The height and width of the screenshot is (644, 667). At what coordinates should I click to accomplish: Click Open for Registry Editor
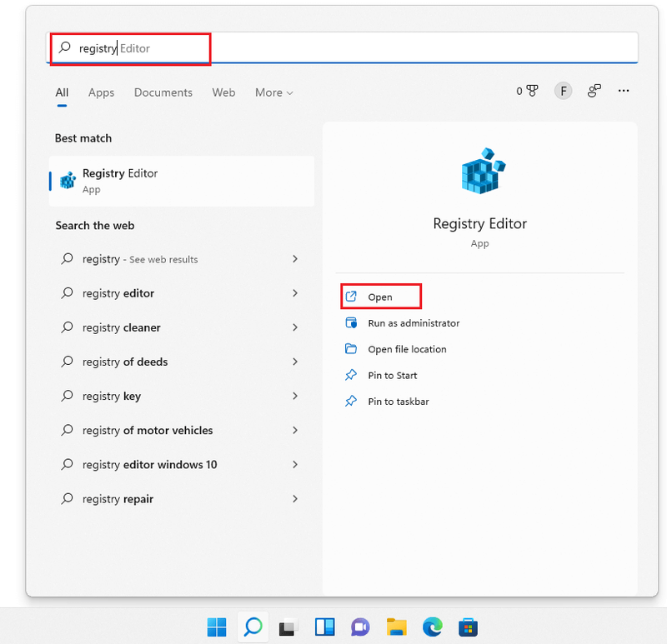click(x=381, y=297)
